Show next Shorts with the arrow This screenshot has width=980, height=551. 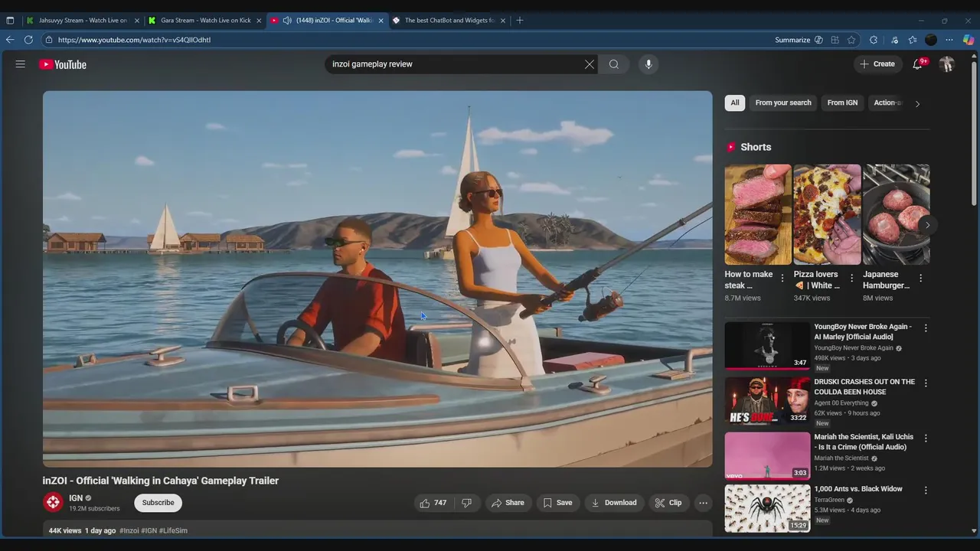927,225
